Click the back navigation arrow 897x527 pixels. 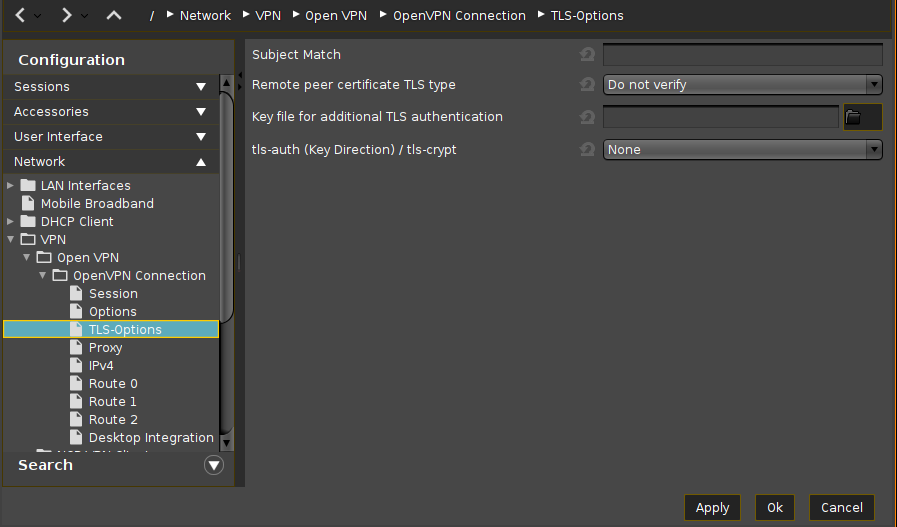[x=20, y=15]
